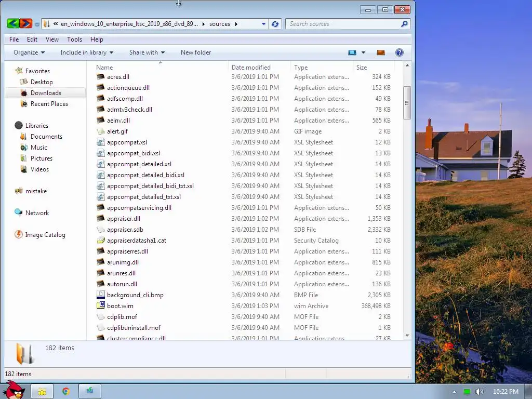Click the change view icon in toolbar
532x399 pixels.
tap(352, 52)
